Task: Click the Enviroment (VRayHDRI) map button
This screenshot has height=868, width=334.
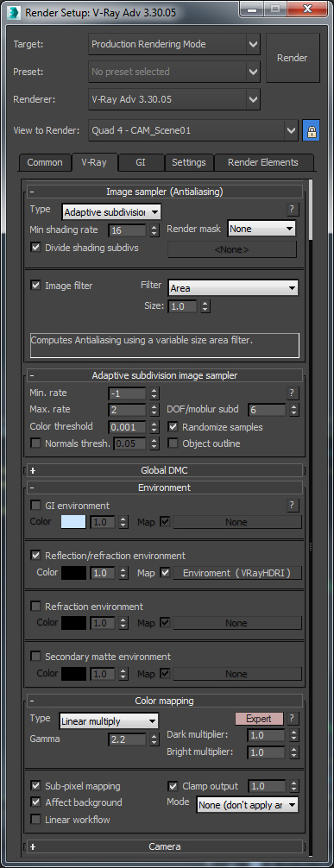Action: 237,572
